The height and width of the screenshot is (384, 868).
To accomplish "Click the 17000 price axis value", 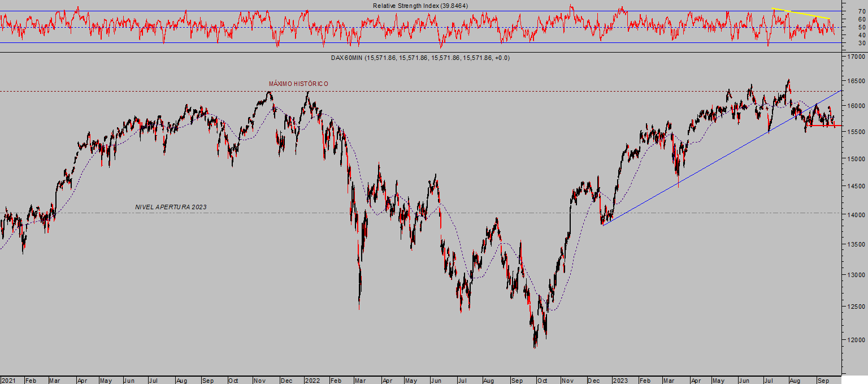I will coord(857,57).
